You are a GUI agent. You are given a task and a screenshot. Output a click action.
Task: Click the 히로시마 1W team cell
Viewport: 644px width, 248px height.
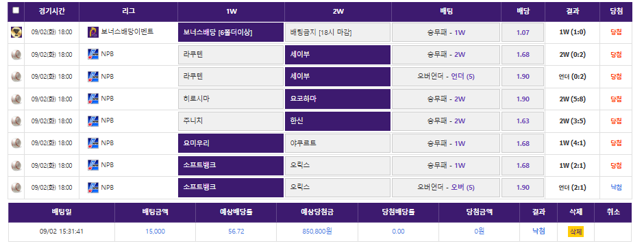pyautogui.click(x=231, y=99)
